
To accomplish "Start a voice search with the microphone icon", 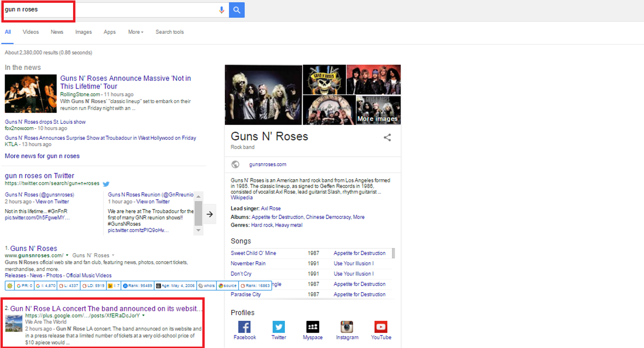I will click(x=221, y=9).
